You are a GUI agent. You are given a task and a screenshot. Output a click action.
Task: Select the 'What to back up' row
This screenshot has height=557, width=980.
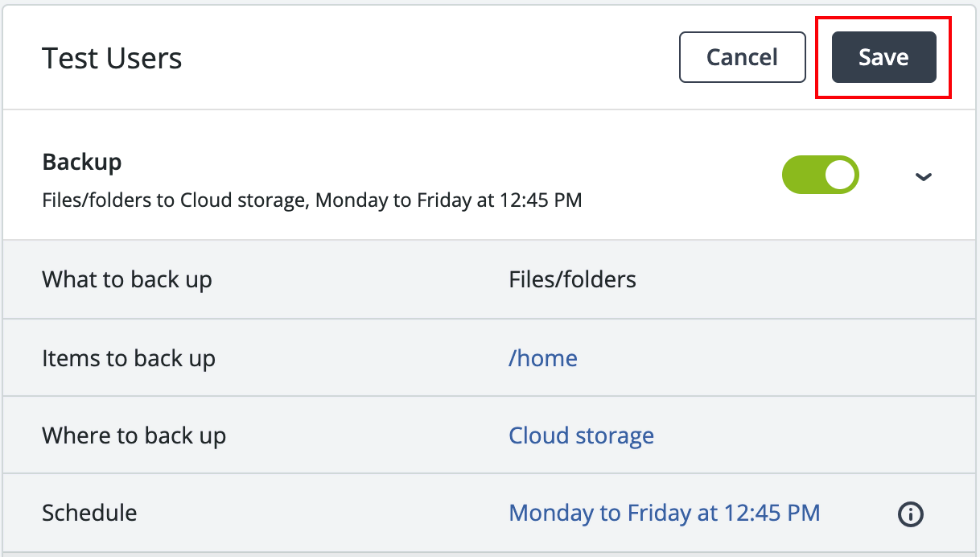pos(126,279)
